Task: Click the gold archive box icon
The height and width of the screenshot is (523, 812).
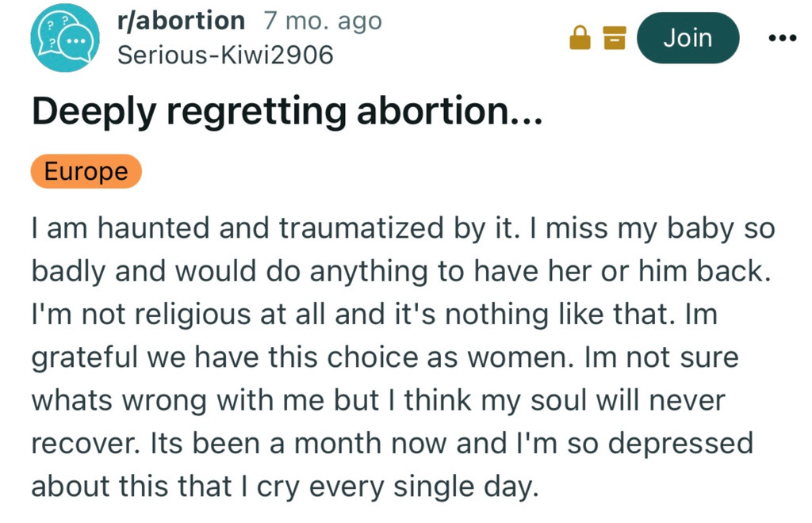Action: 615,37
